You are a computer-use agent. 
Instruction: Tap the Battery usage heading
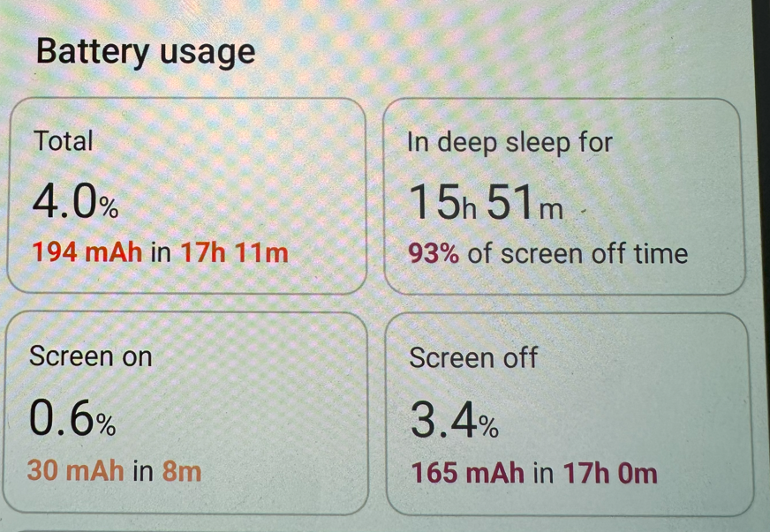tap(146, 51)
